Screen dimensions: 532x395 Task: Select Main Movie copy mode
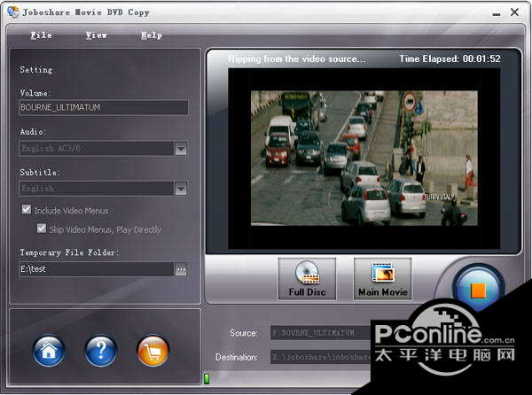click(382, 279)
